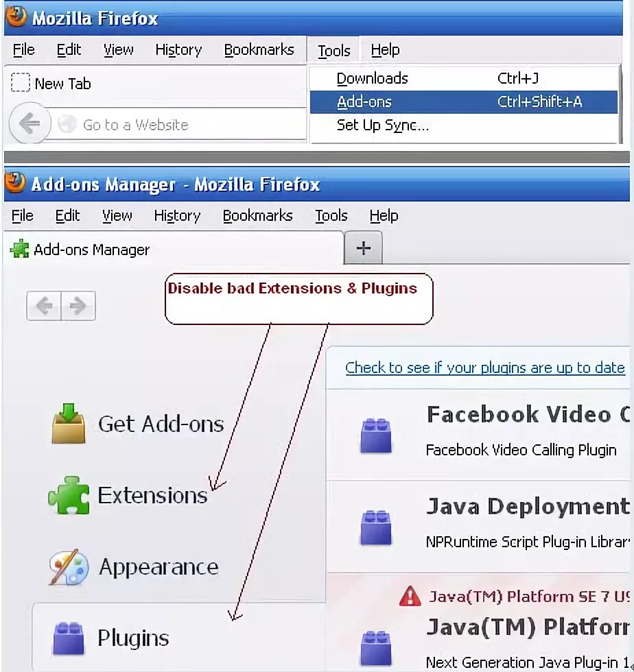Go forward using the Add-ons Manager forward arrow

tap(78, 306)
